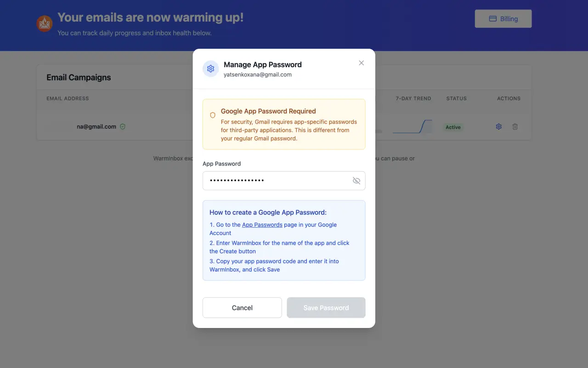Click the trash delete icon in Actions column
Viewport: 588px width, 368px height.
[x=515, y=126]
